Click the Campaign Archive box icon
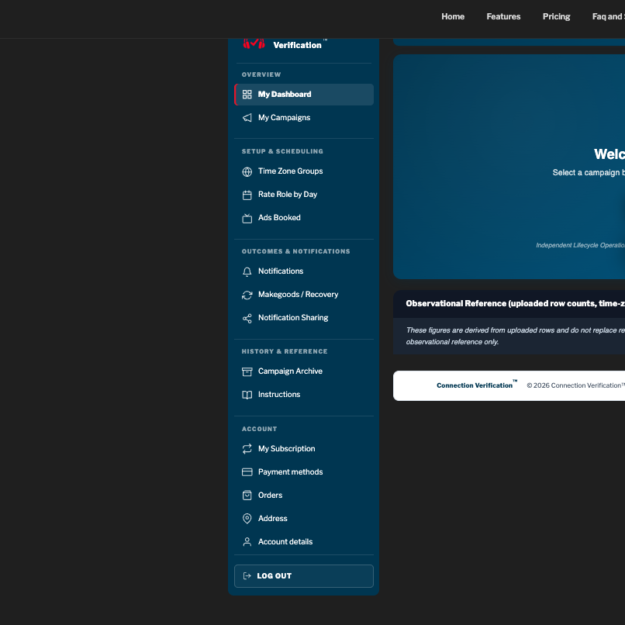 pyautogui.click(x=247, y=371)
